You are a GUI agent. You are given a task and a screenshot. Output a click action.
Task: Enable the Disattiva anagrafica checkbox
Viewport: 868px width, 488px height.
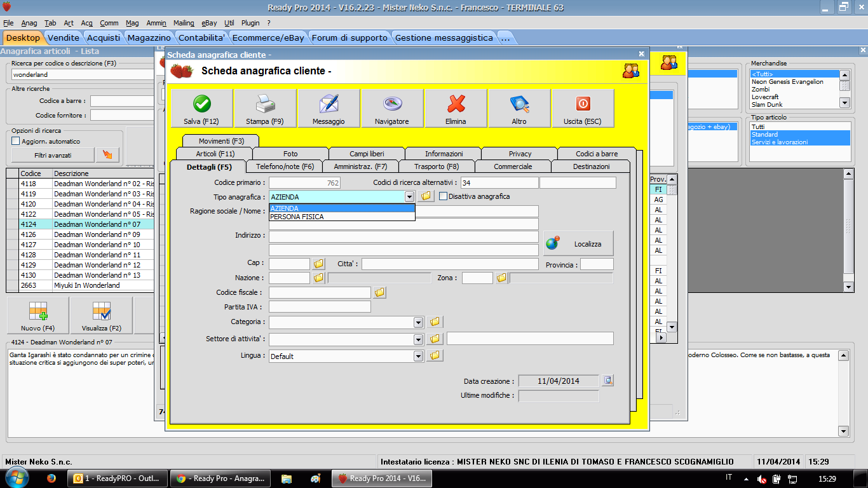click(444, 196)
